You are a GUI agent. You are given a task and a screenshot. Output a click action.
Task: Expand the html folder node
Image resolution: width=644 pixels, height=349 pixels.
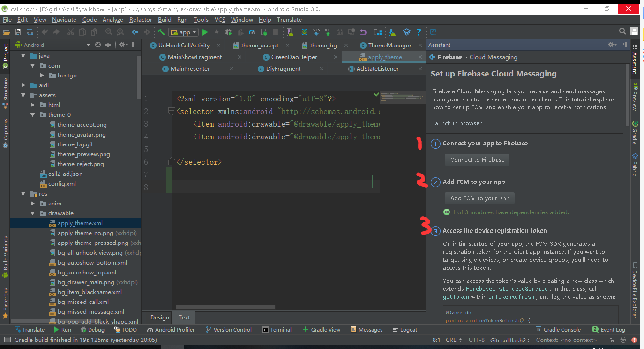pos(33,105)
